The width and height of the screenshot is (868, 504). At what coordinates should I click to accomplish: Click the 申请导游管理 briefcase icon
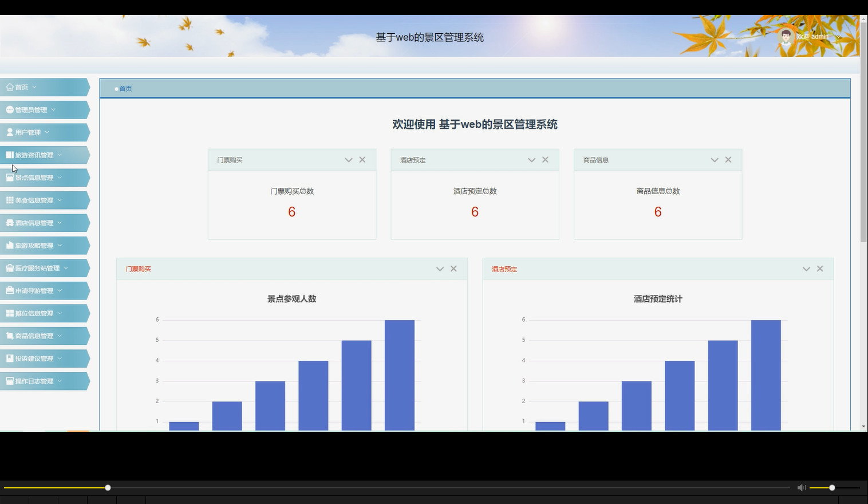(x=9, y=290)
